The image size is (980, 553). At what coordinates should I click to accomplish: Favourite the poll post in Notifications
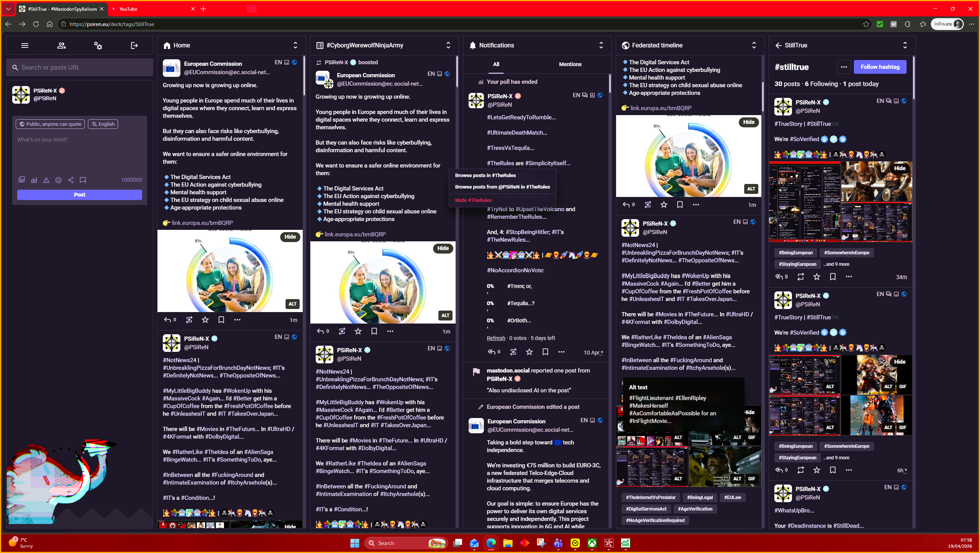pos(529,352)
